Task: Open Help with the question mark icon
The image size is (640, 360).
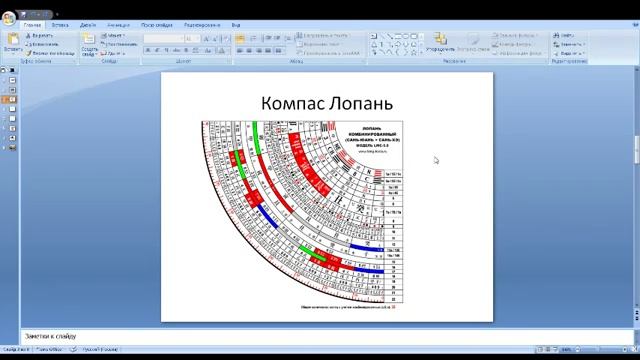Action: tap(635, 25)
